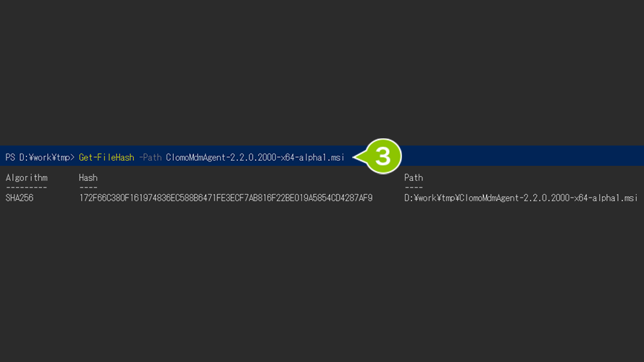Click the green number 3 callout badge
The width and height of the screenshot is (644, 362).
[382, 156]
